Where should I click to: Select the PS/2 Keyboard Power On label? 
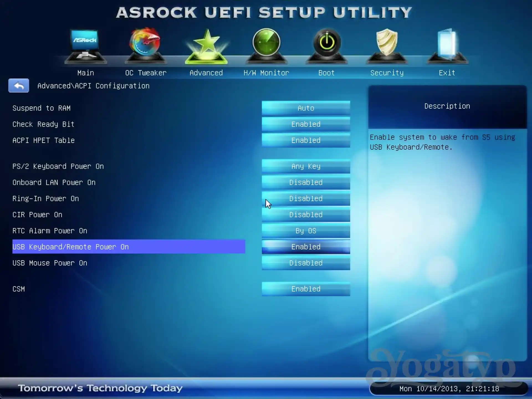click(58, 166)
